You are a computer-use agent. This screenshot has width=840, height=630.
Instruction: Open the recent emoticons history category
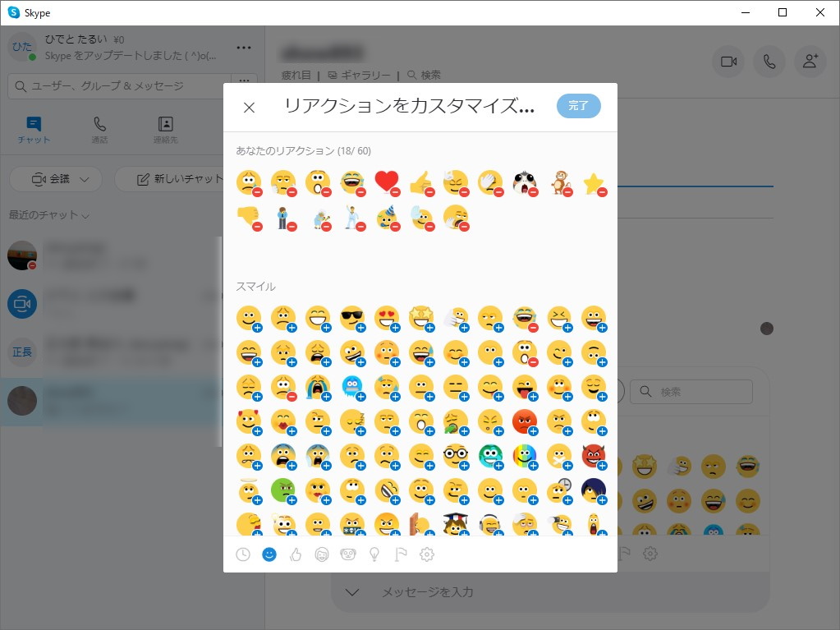243,554
